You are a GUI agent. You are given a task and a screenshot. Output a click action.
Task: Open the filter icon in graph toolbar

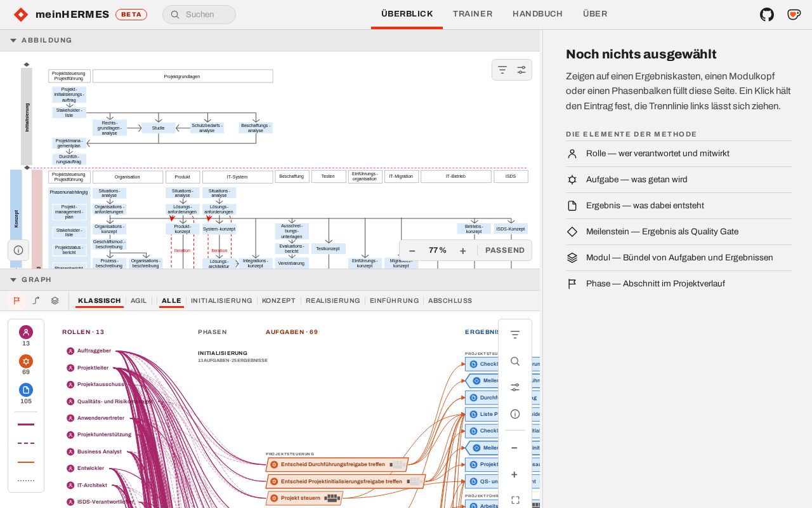[x=515, y=335]
